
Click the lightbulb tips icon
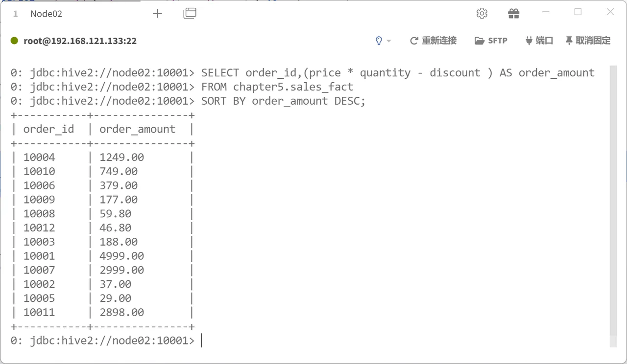pos(379,41)
